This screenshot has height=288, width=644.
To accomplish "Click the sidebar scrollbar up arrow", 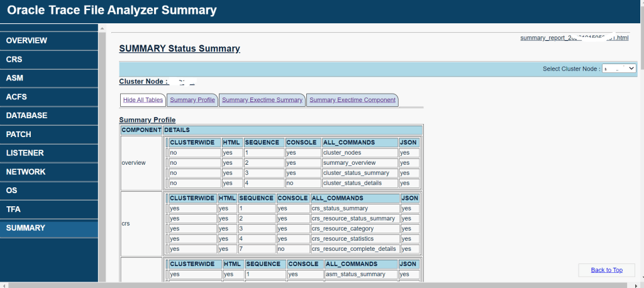I will click(x=103, y=28).
